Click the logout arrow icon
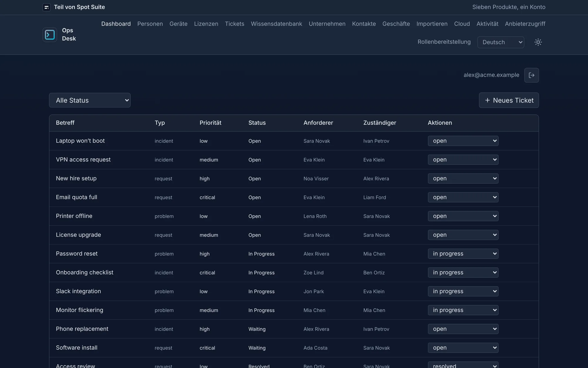 coord(532,75)
